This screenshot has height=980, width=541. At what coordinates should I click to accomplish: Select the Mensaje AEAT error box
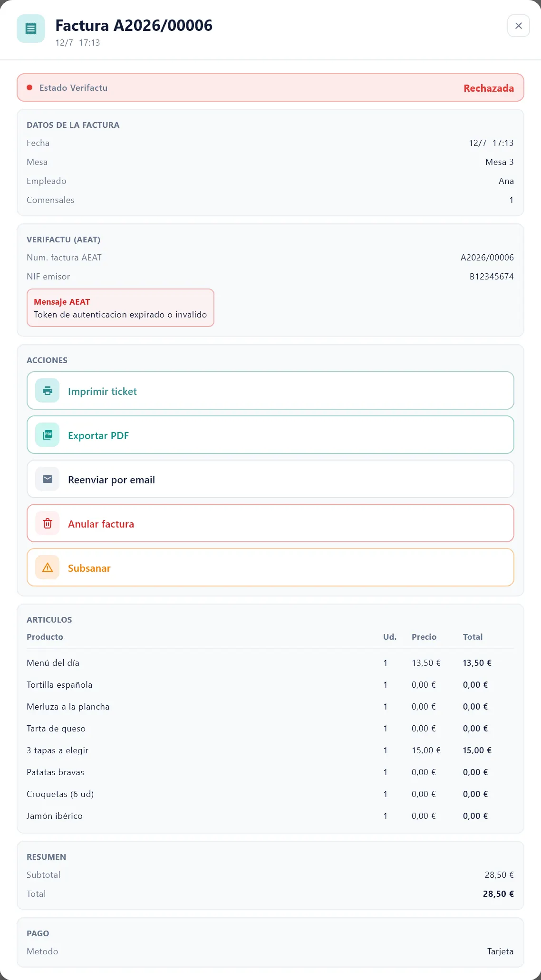120,308
